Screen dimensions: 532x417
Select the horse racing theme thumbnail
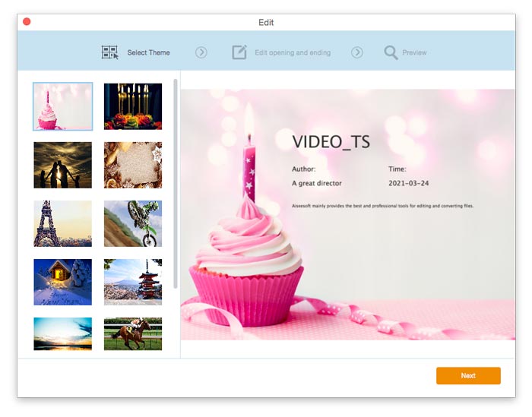pyautogui.click(x=133, y=334)
